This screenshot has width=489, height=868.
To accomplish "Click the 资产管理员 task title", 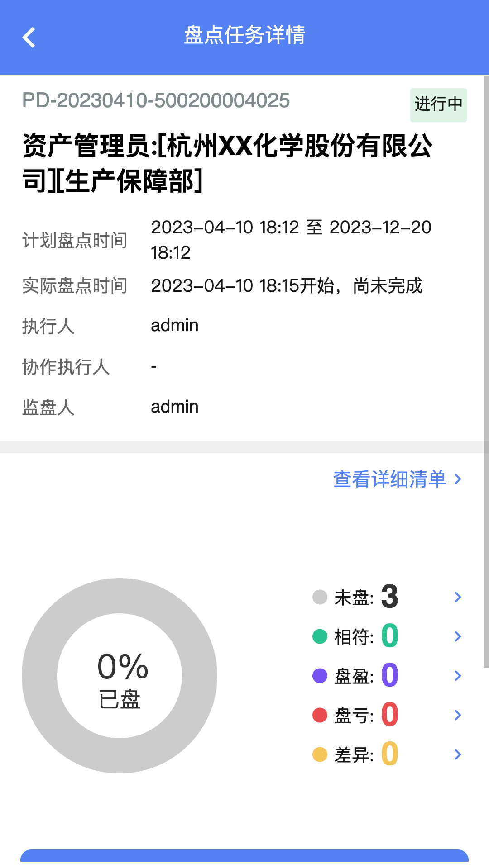I will 228,163.
